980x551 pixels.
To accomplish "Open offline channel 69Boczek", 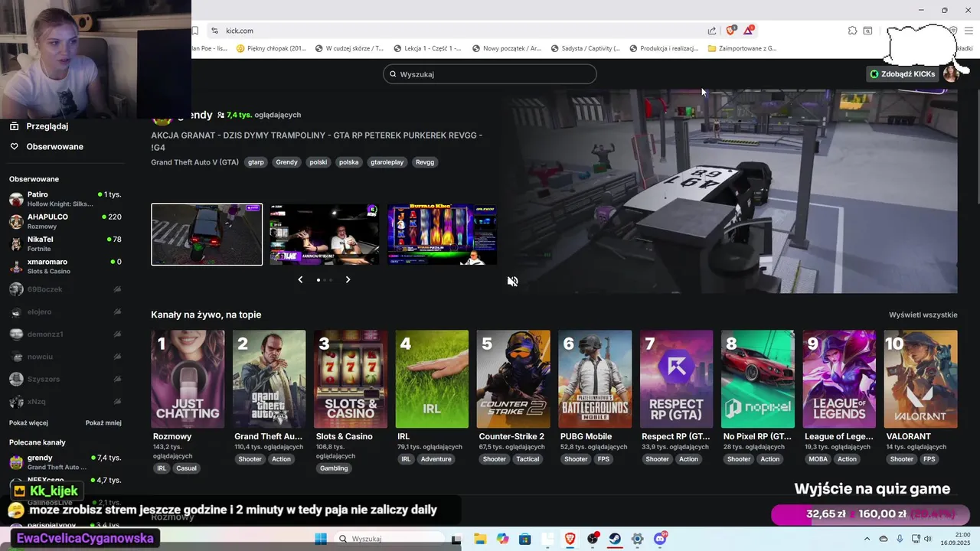I will pos(65,289).
